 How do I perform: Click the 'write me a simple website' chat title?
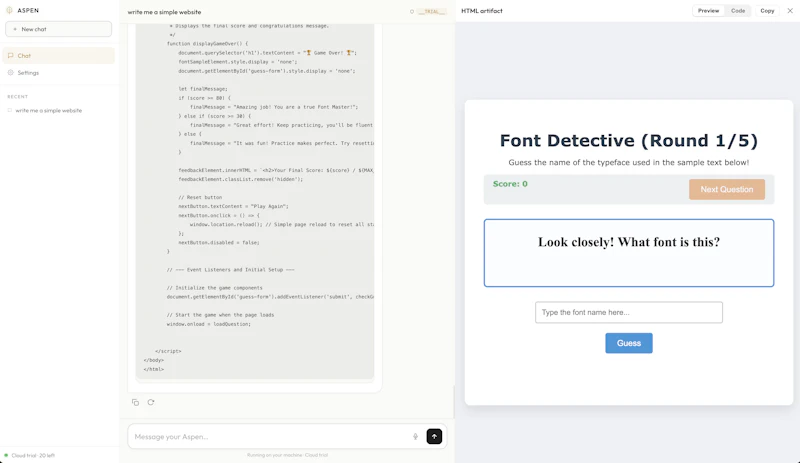[x=164, y=12]
